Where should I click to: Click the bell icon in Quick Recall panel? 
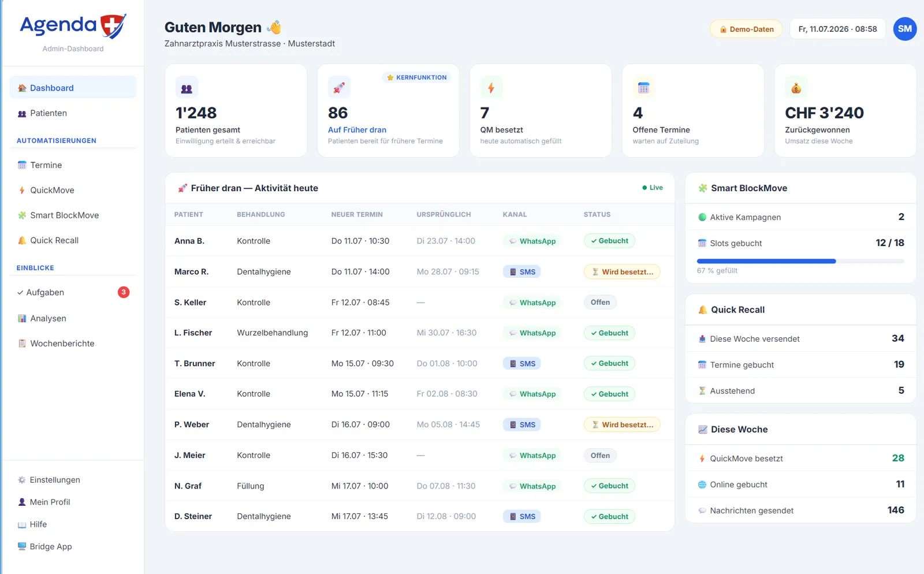pos(703,310)
